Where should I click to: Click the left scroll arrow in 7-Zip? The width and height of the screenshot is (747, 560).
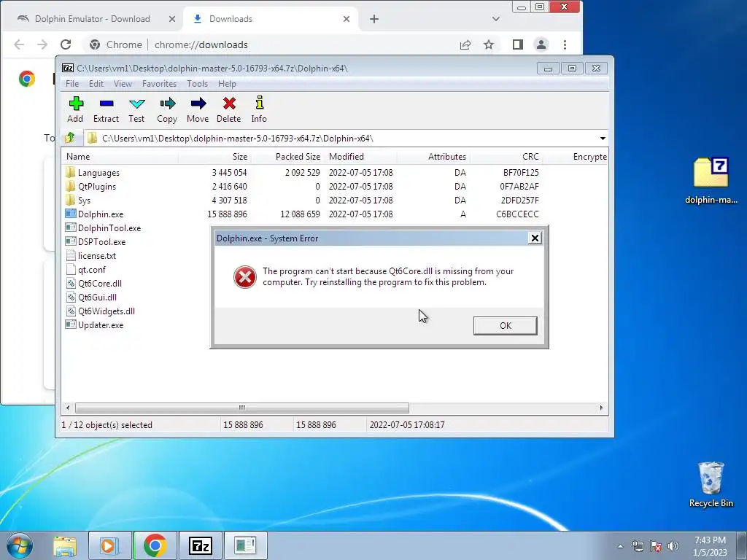[68, 408]
